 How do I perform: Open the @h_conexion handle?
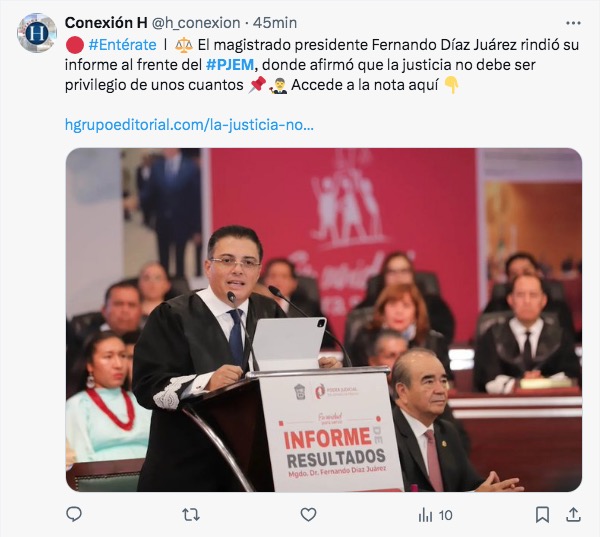196,23
